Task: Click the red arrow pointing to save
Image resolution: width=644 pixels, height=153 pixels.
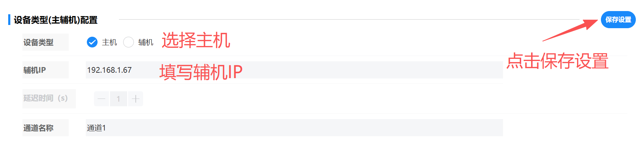Action: coord(570,30)
